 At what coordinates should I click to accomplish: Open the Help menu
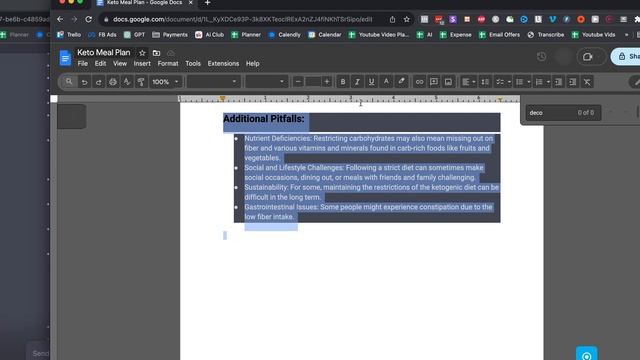252,64
